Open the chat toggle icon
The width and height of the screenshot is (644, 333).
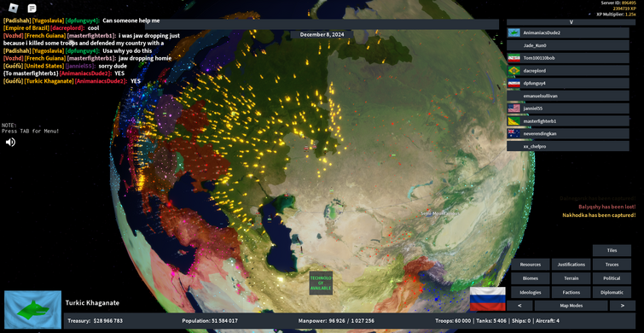(32, 9)
